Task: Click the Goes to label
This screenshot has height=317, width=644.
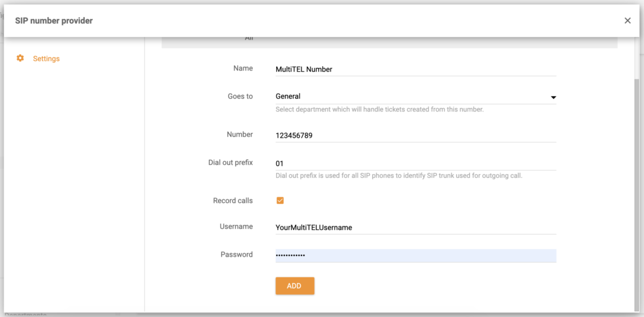Action: click(x=240, y=96)
